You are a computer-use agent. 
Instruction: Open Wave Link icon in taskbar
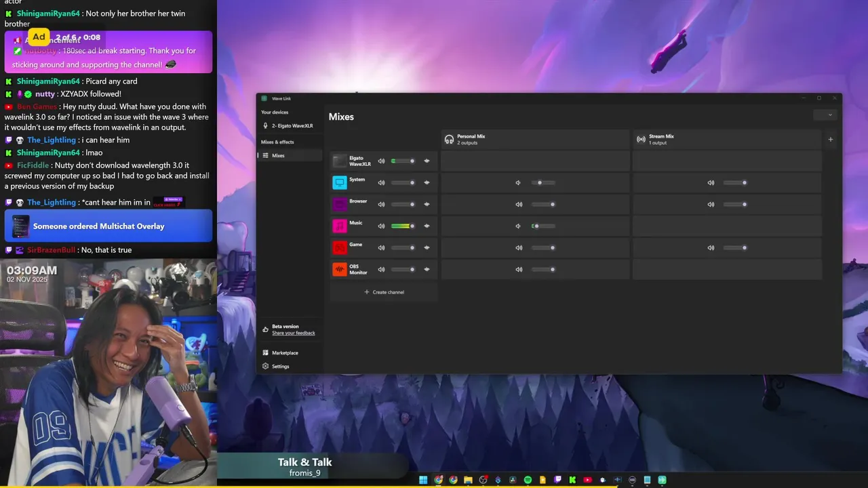(x=662, y=480)
